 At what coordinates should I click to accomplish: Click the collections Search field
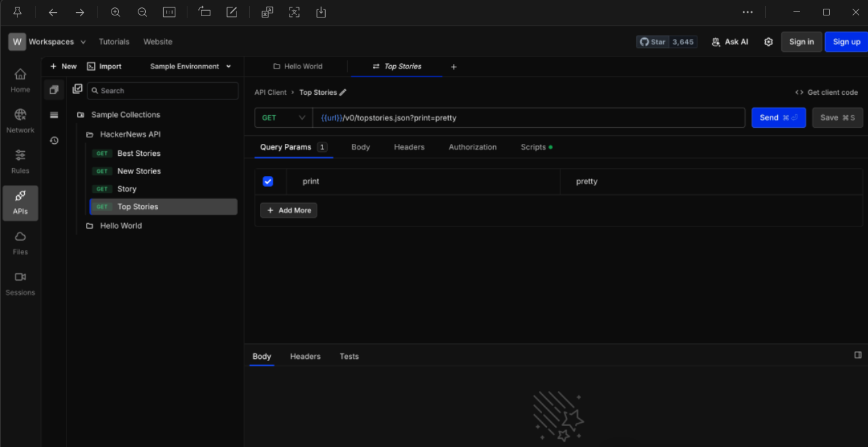(x=163, y=91)
